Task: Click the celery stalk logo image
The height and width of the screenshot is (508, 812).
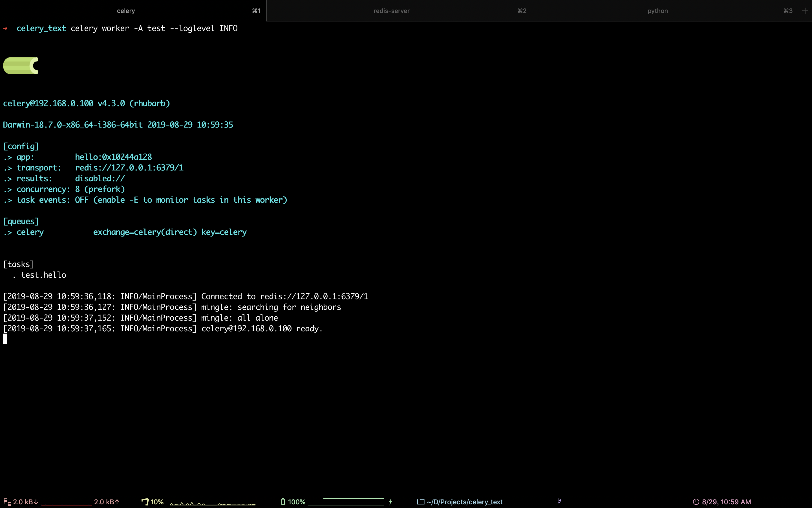Action: coord(21,65)
